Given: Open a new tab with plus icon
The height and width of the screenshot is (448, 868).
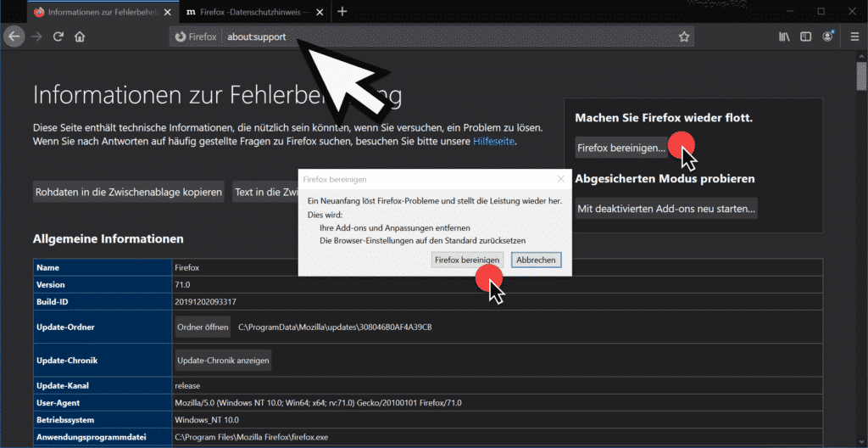Looking at the screenshot, I should coord(342,11).
